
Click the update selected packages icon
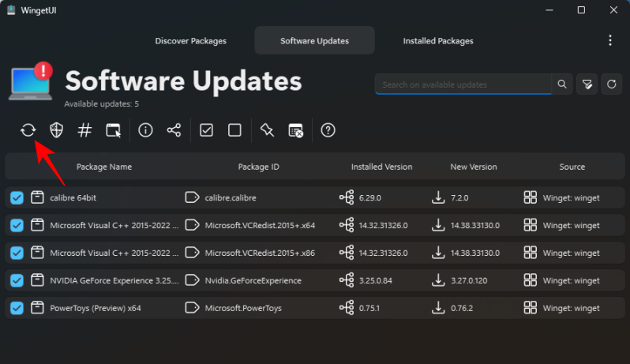click(x=28, y=130)
